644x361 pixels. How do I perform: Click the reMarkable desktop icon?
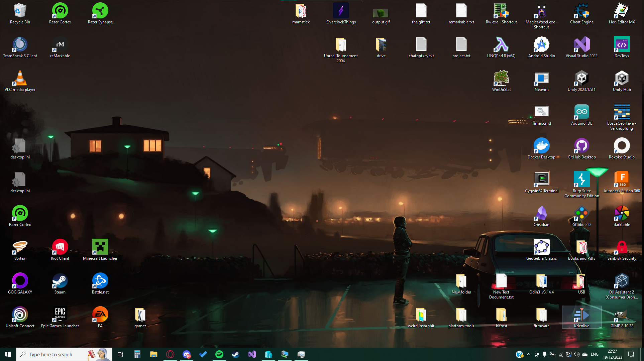(60, 47)
